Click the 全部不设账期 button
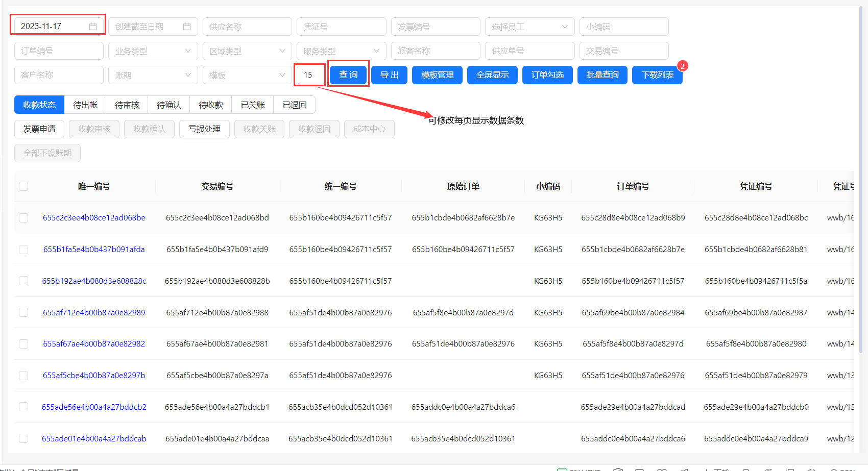The width and height of the screenshot is (868, 471). coord(47,153)
